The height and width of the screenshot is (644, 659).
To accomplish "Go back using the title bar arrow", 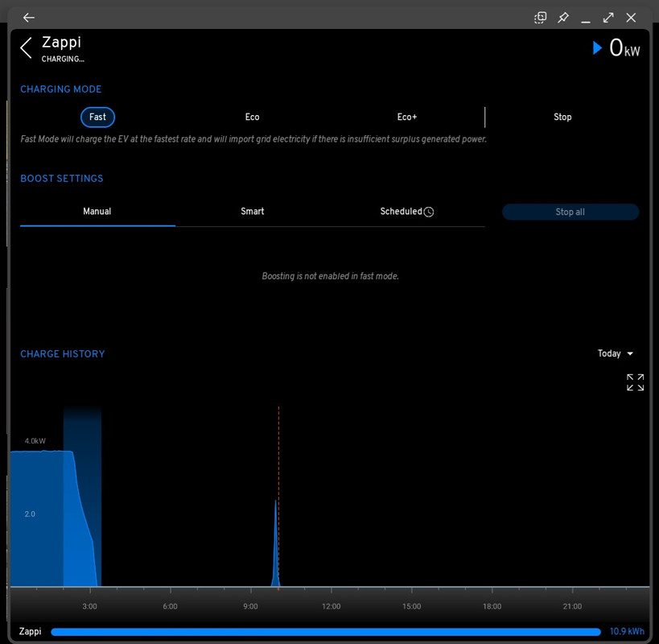I will coord(29,18).
